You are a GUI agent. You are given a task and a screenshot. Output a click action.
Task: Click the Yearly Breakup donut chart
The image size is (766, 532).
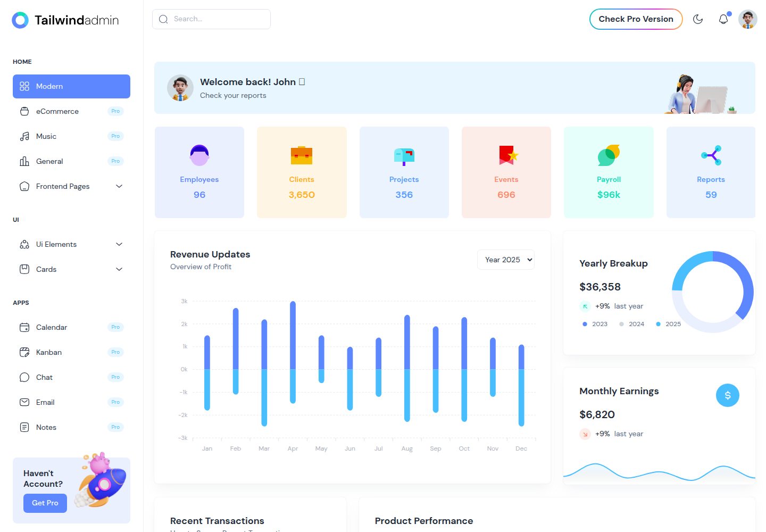tap(713, 292)
